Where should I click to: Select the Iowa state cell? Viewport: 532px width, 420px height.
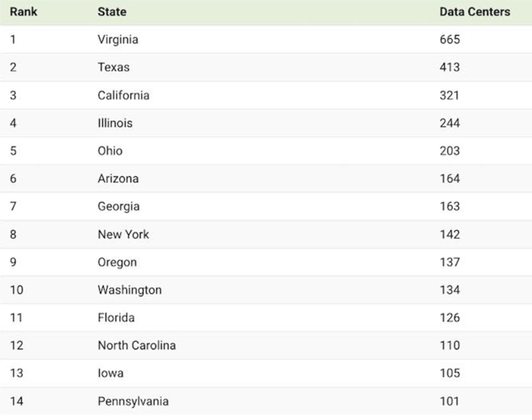click(x=110, y=373)
